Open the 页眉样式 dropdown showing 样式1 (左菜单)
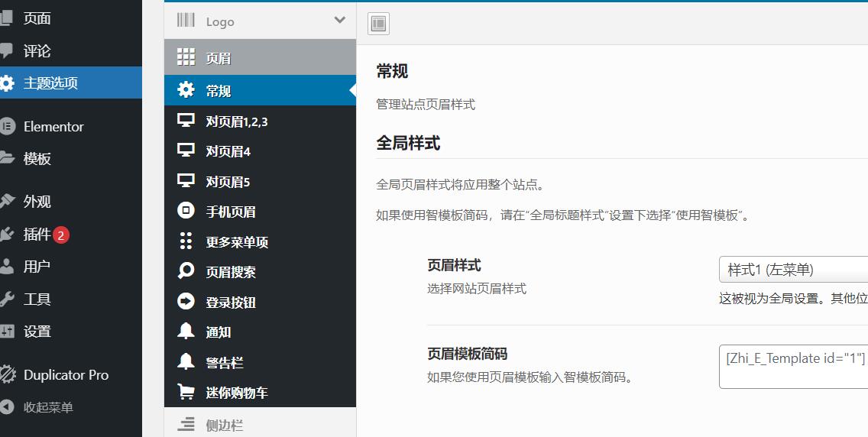The image size is (868, 437). 793,270
